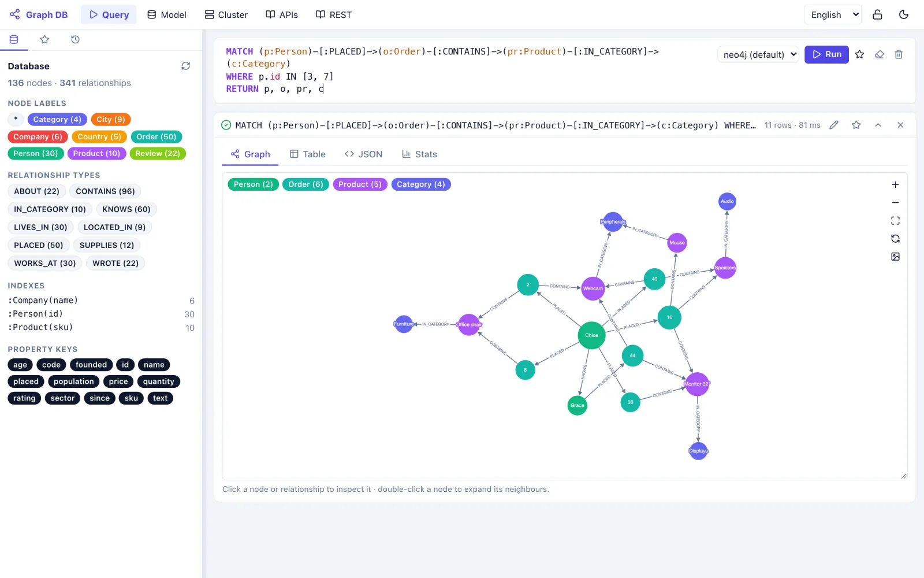Image resolution: width=924 pixels, height=578 pixels.
Task: Select the ABOUT (22) relationship type
Action: (x=37, y=191)
